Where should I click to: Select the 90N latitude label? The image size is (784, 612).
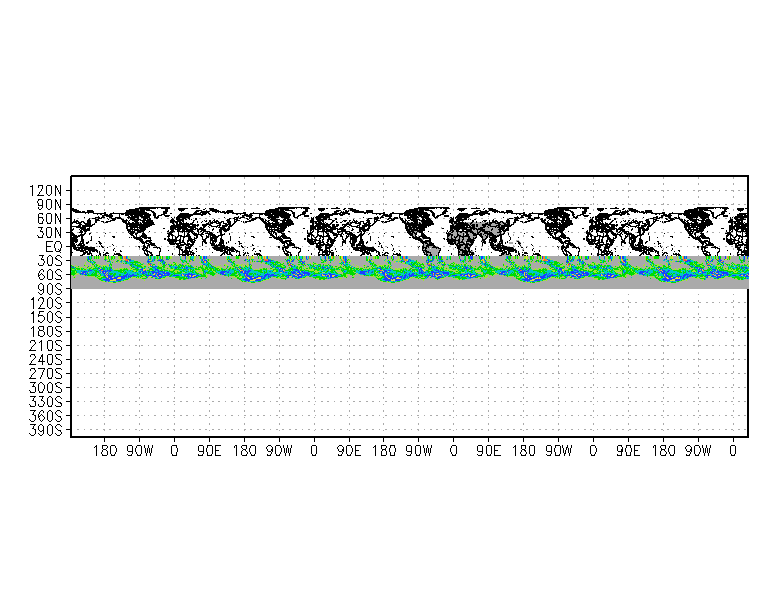[x=49, y=204]
